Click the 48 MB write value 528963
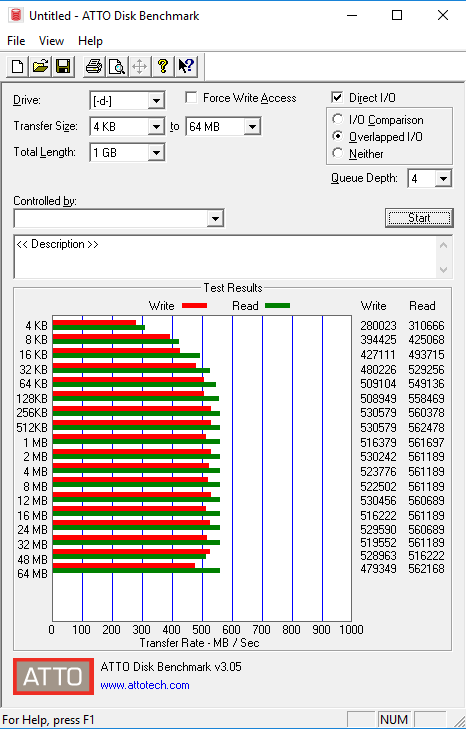 [379, 556]
